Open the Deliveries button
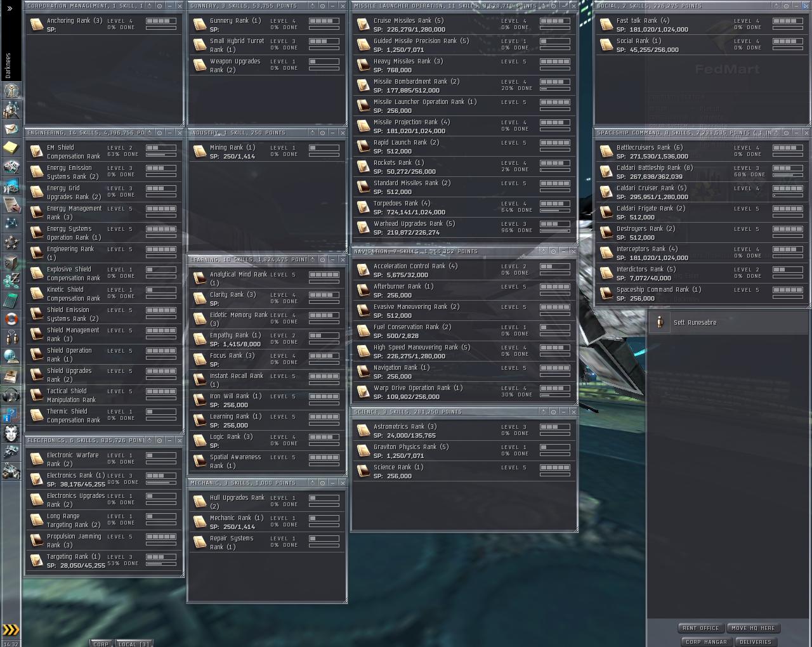This screenshot has height=647, width=812. [x=756, y=642]
